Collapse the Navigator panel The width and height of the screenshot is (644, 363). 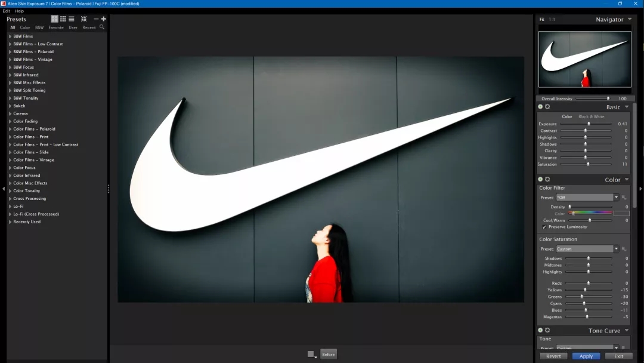630,19
